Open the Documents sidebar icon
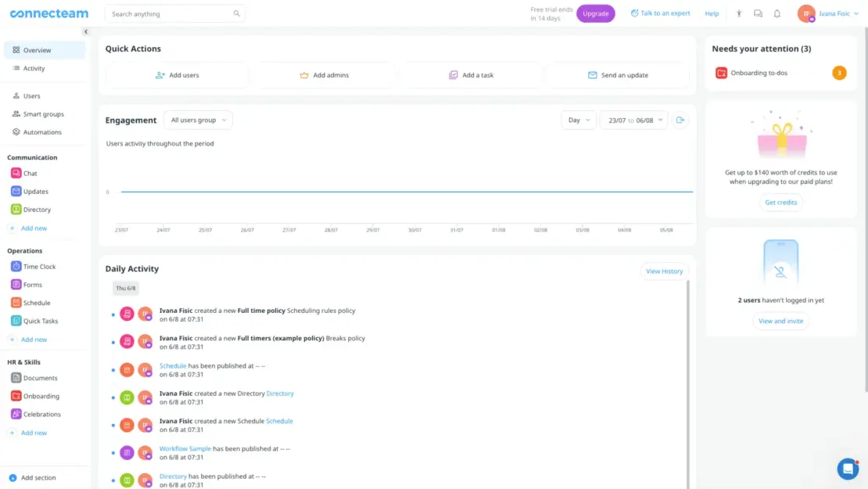 16,378
